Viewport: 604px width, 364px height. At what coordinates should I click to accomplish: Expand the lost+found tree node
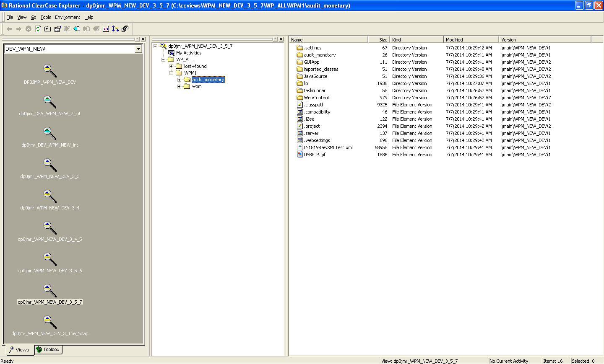(x=171, y=66)
